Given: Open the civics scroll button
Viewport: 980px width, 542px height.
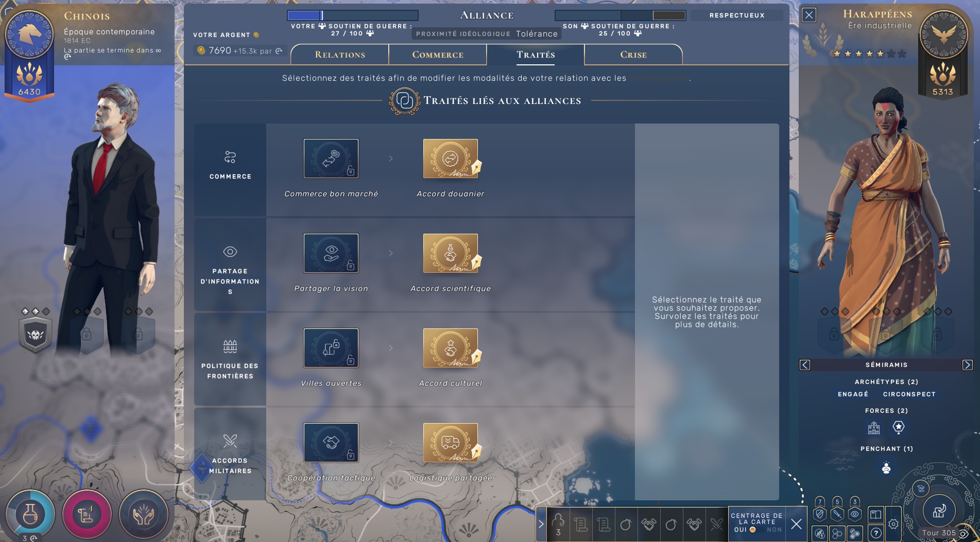Looking at the screenshot, I should point(87,514).
